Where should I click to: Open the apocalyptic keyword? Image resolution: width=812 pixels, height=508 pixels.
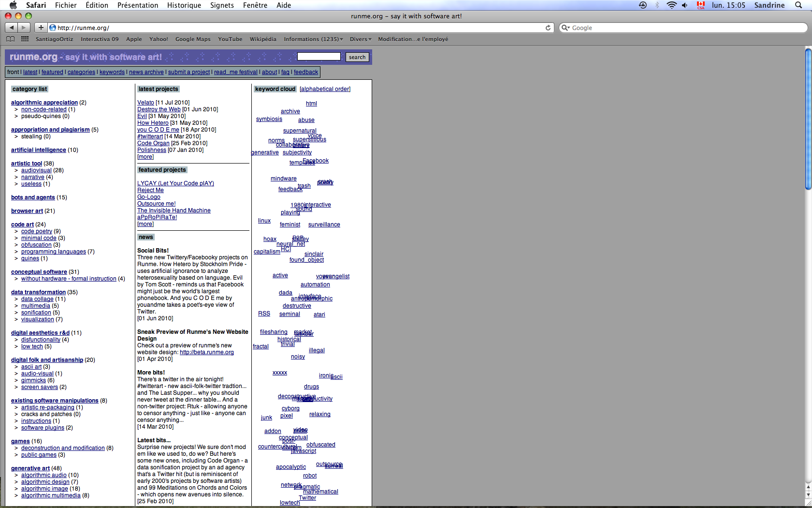(x=291, y=467)
